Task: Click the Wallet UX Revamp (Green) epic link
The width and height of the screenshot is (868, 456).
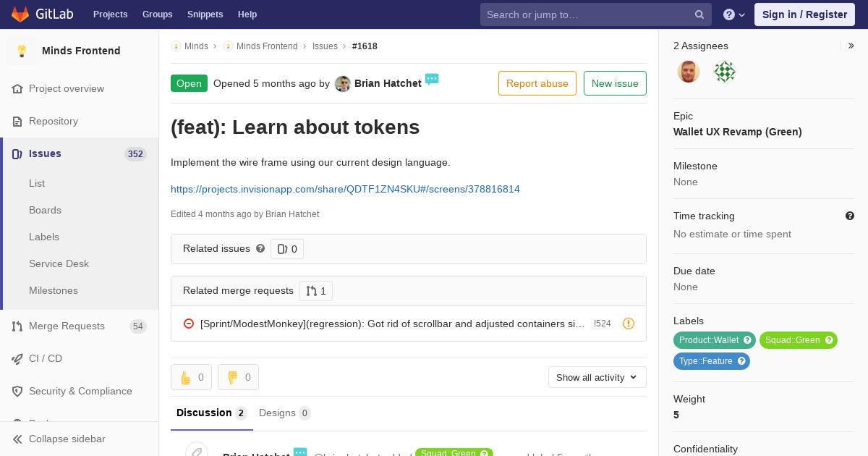Action: pos(737,132)
